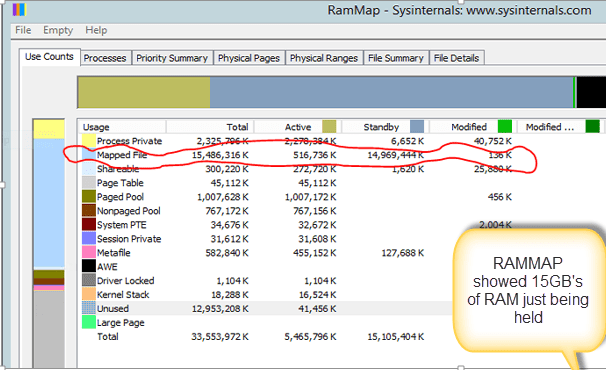Switch to the Use Counts tab

click(x=49, y=57)
